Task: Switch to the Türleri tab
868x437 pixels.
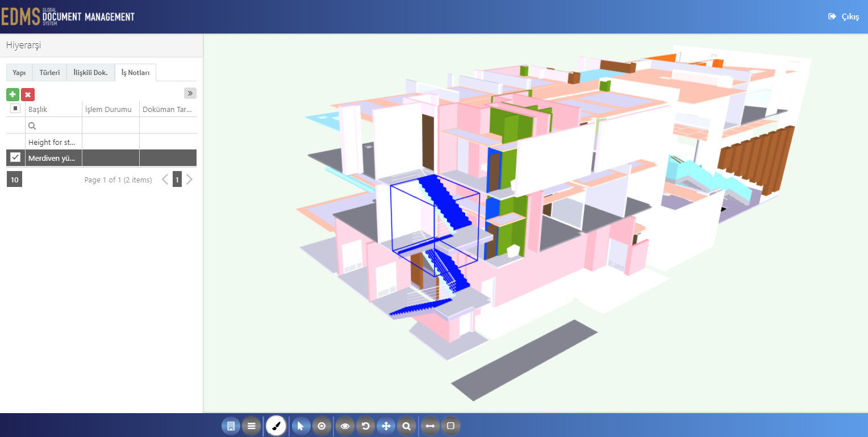Action: (x=49, y=73)
